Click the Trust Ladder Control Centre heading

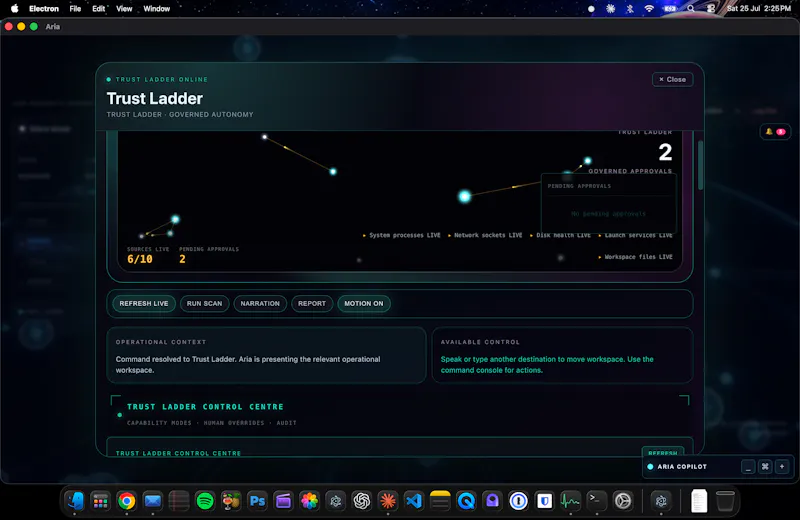click(x=205, y=407)
